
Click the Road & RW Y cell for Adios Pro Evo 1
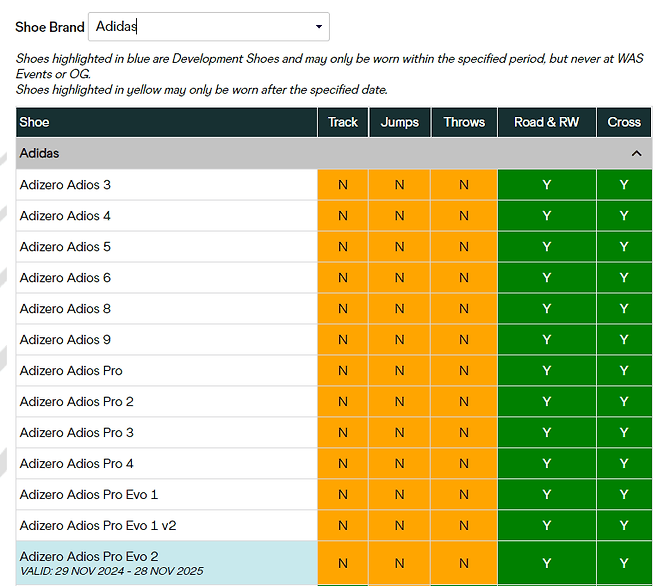click(546, 494)
